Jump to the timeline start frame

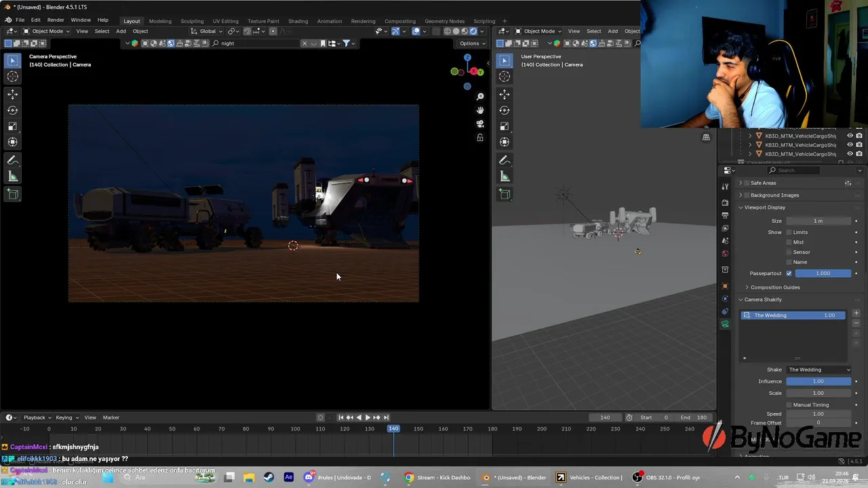click(340, 418)
